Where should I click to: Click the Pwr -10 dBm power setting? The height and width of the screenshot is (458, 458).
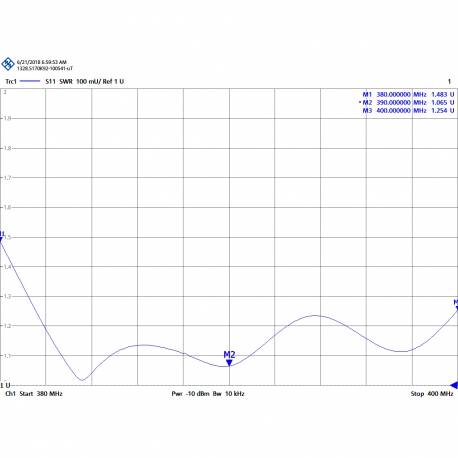tap(190, 394)
